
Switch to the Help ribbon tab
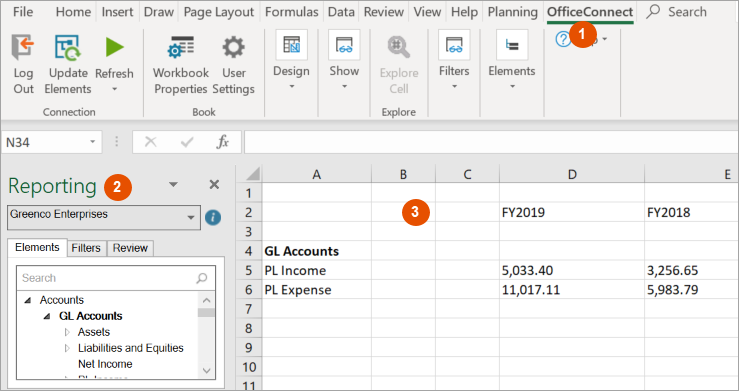[464, 12]
